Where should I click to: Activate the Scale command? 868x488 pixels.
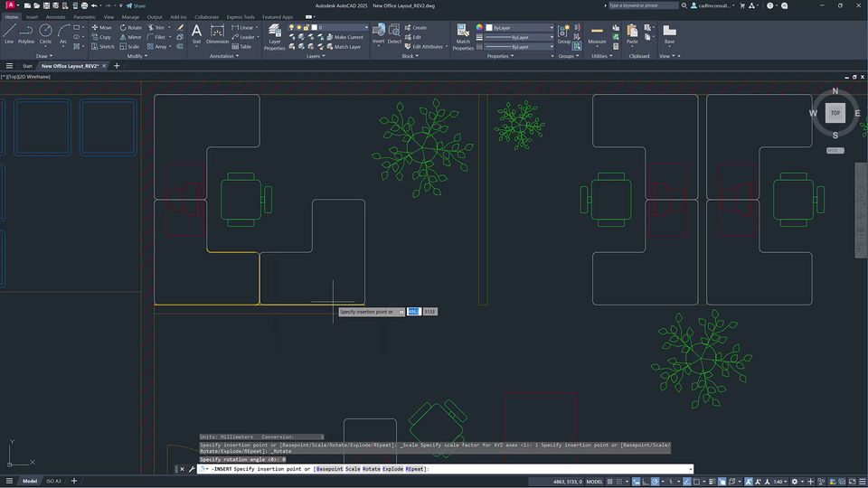[129, 46]
